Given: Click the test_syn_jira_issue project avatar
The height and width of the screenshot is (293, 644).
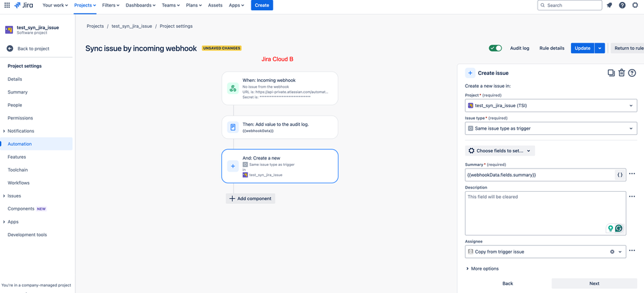Looking at the screenshot, I should coord(9,30).
